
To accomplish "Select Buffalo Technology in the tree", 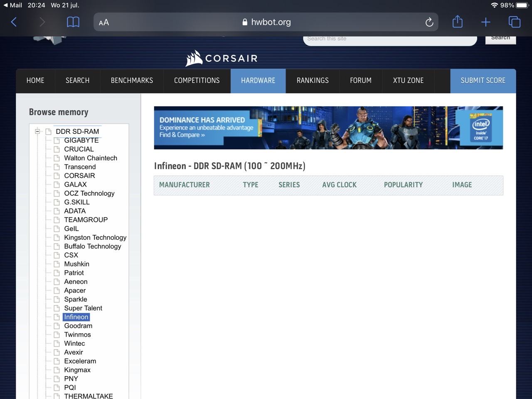I will [x=93, y=246].
